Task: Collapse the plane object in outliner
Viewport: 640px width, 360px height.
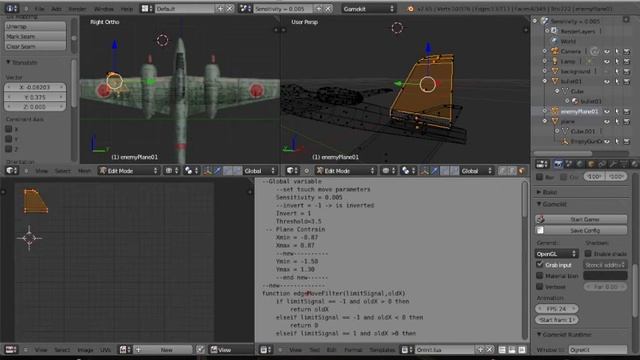Action: click(545, 121)
